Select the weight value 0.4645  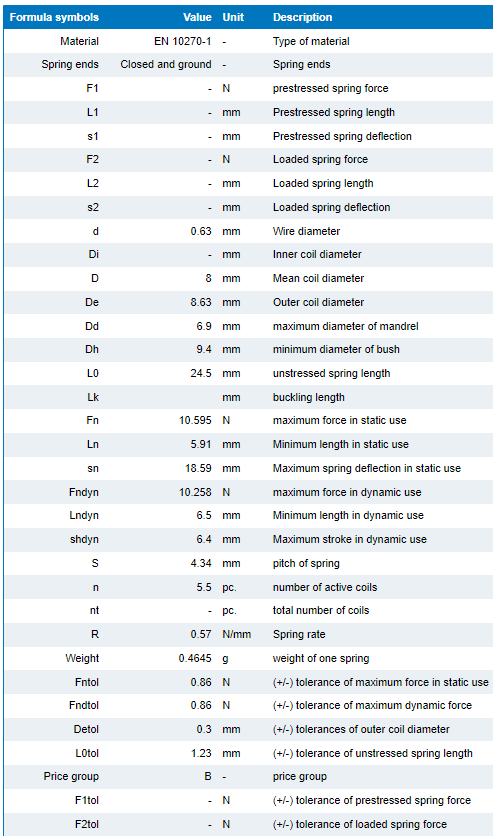coord(195,658)
